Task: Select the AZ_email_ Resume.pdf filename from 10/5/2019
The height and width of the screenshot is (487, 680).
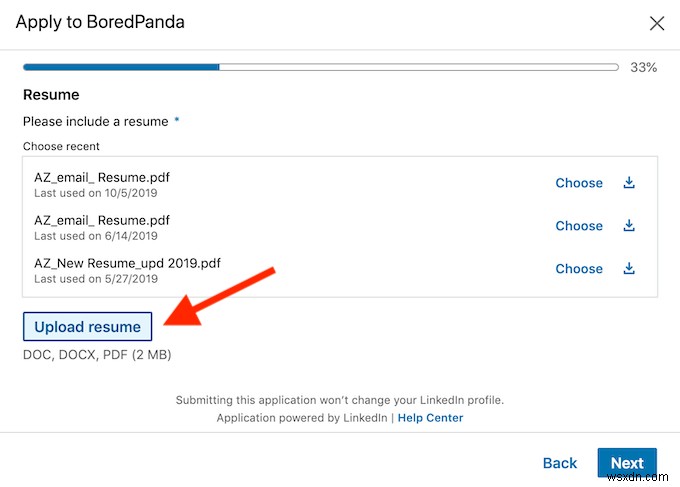Action: [102, 177]
